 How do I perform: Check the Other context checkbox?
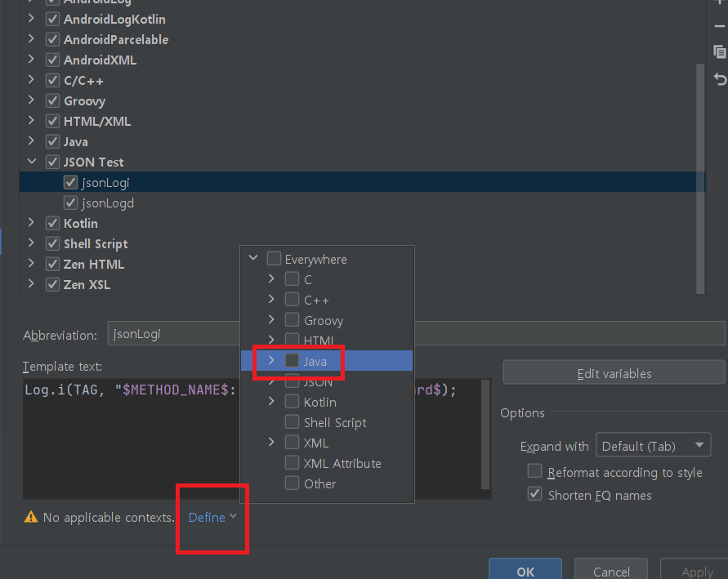click(292, 483)
